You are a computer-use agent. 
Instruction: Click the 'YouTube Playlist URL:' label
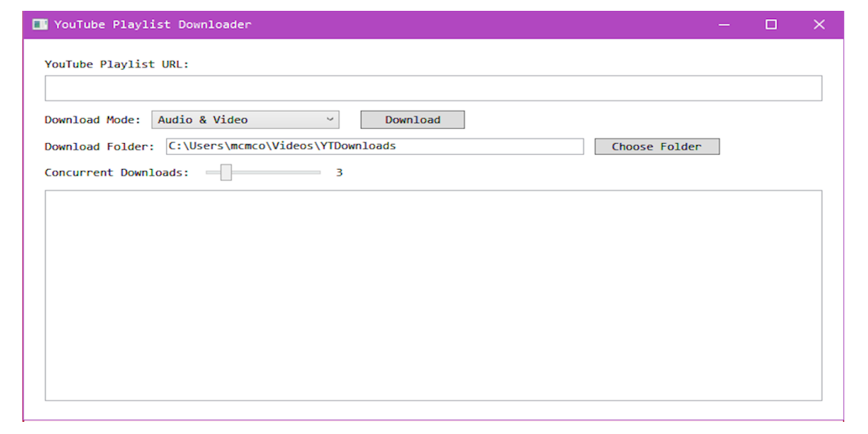point(117,64)
